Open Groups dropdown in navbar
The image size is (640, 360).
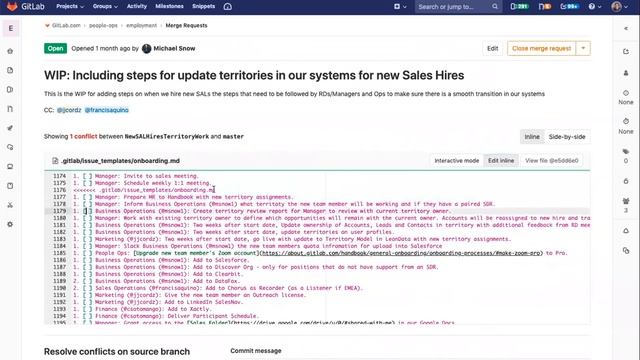(105, 7)
